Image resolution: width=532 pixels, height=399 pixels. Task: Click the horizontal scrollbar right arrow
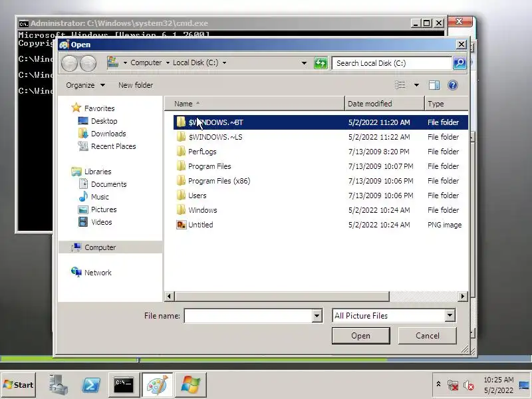point(462,296)
